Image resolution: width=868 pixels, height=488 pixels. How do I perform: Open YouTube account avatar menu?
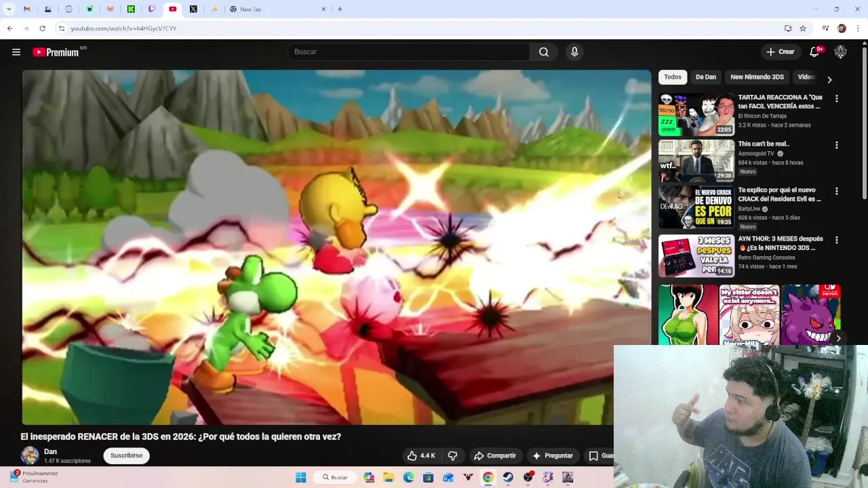click(840, 52)
